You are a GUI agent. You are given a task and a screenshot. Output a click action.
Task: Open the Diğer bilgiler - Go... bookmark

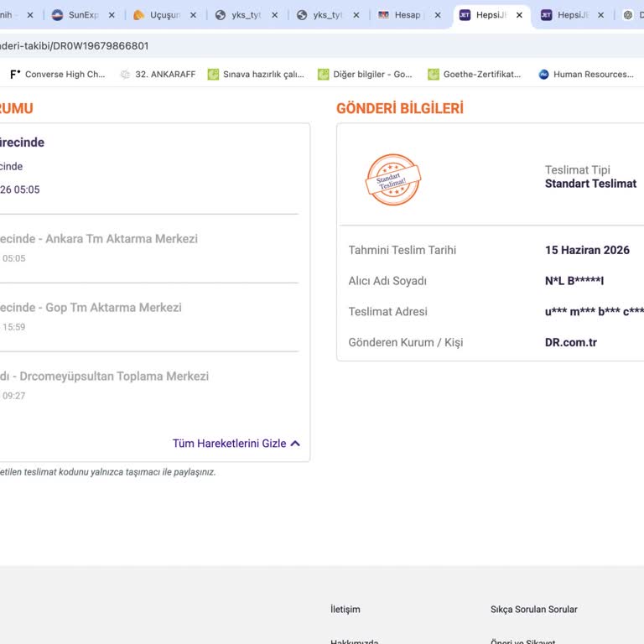pos(365,75)
